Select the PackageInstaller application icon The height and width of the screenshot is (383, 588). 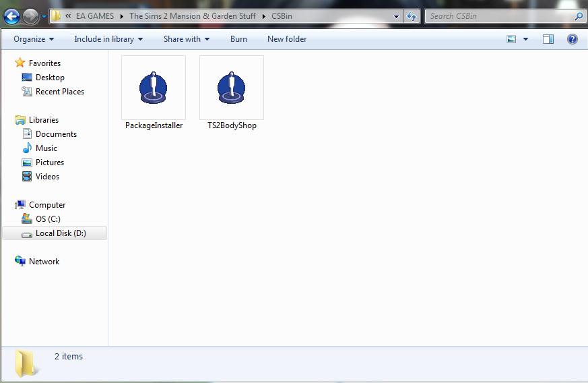[154, 88]
